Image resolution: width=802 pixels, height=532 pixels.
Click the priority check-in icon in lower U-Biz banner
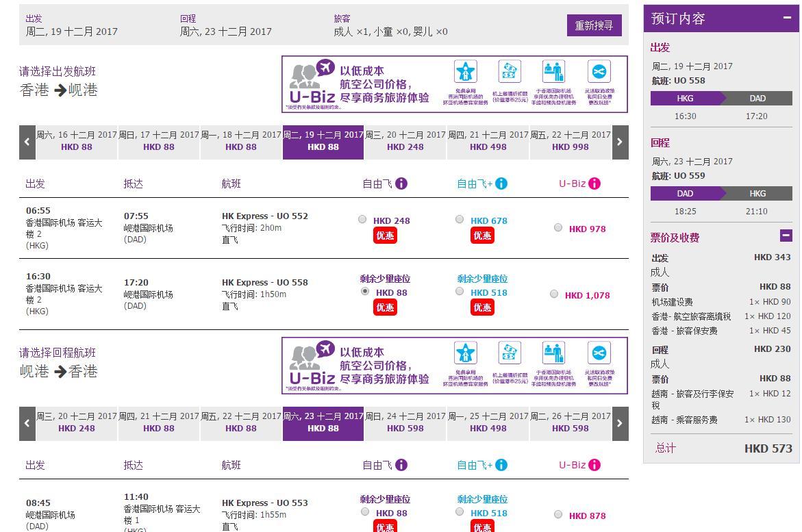click(553, 353)
